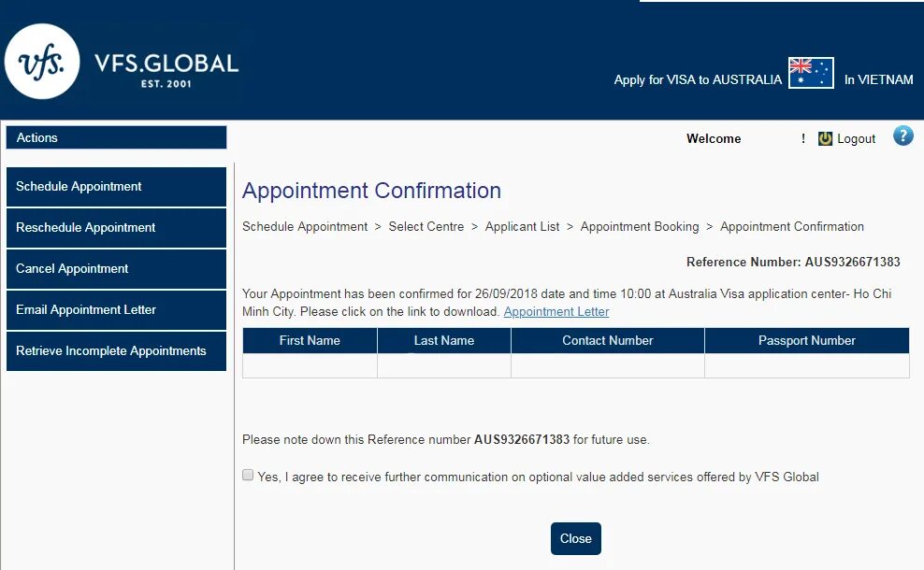Screen dimensions: 924x570
Task: Click the VFS Global logo
Action: click(122, 64)
